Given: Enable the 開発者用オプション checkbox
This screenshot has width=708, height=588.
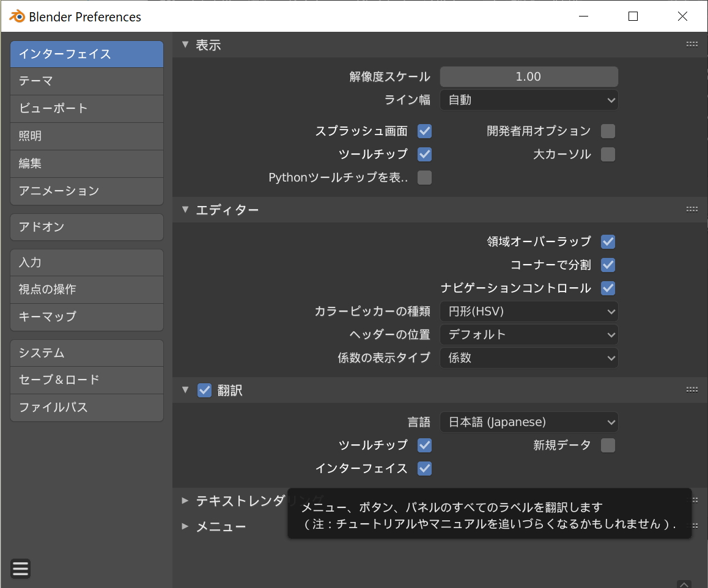Looking at the screenshot, I should 608,131.
